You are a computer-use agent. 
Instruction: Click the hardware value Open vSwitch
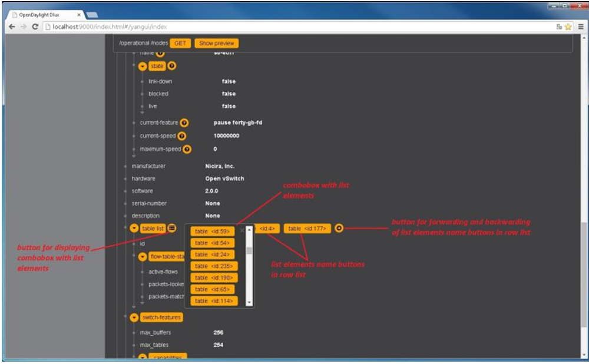click(x=224, y=178)
